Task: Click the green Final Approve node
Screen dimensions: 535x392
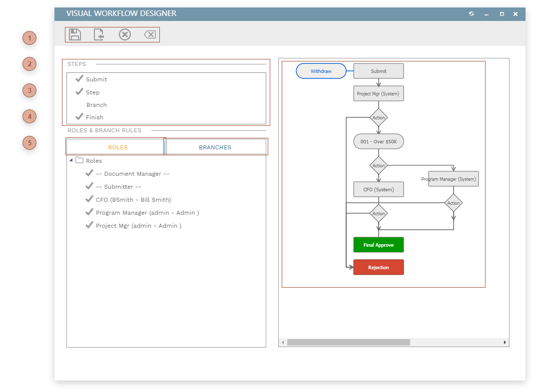Action: (x=378, y=244)
